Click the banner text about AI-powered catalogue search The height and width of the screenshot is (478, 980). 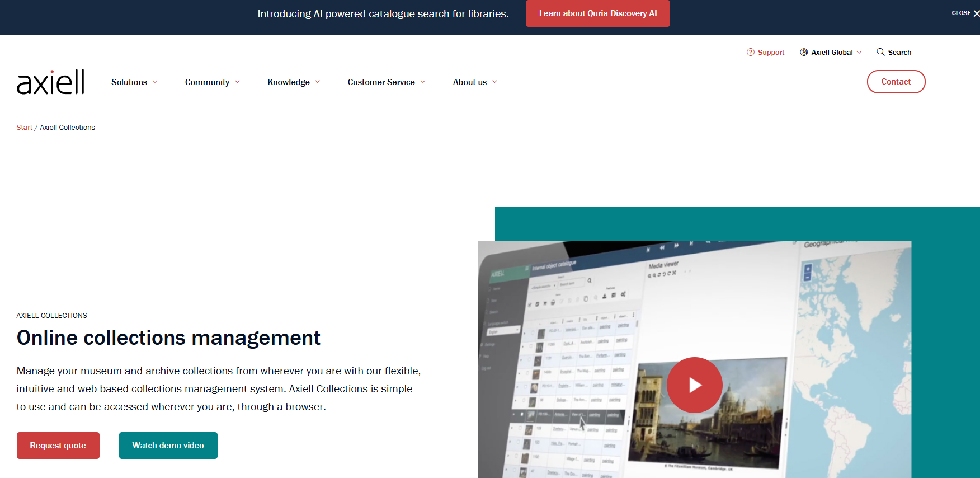(x=383, y=14)
